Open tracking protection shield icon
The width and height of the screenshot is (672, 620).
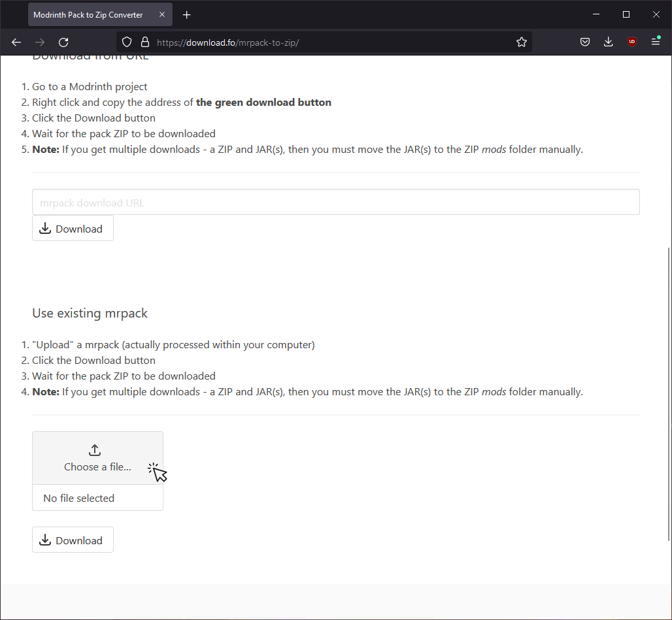tap(127, 42)
